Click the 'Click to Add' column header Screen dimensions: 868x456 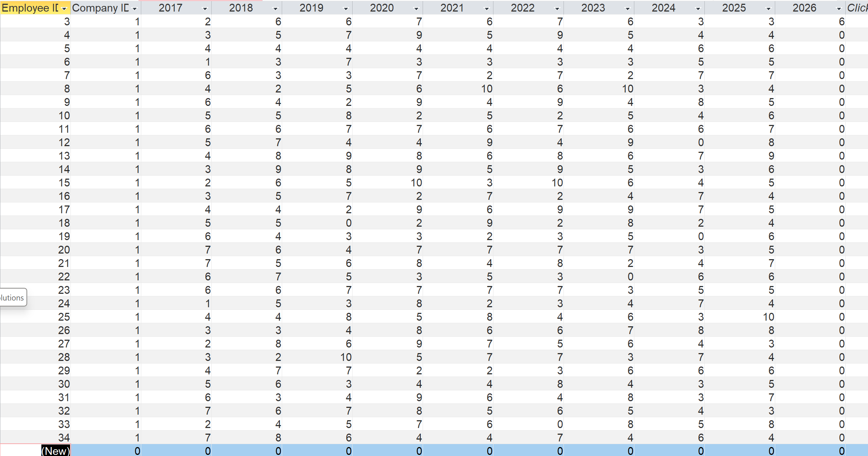(857, 8)
